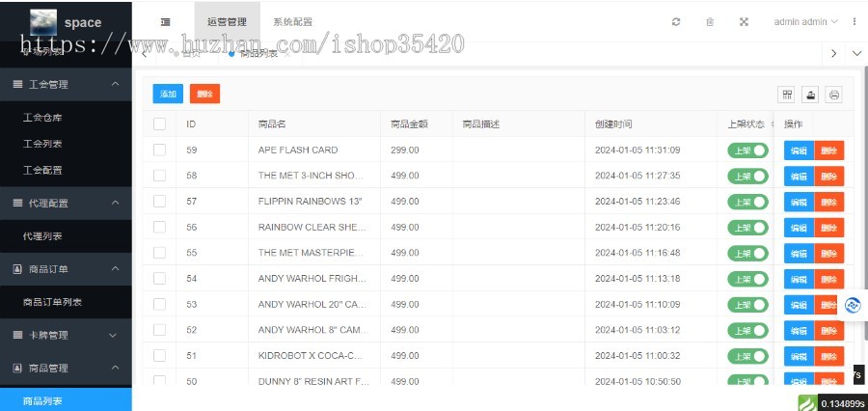This screenshot has height=411, width=868.
Task: Click cell text THE MET 3-INCH SHO…
Action: coord(311,176)
